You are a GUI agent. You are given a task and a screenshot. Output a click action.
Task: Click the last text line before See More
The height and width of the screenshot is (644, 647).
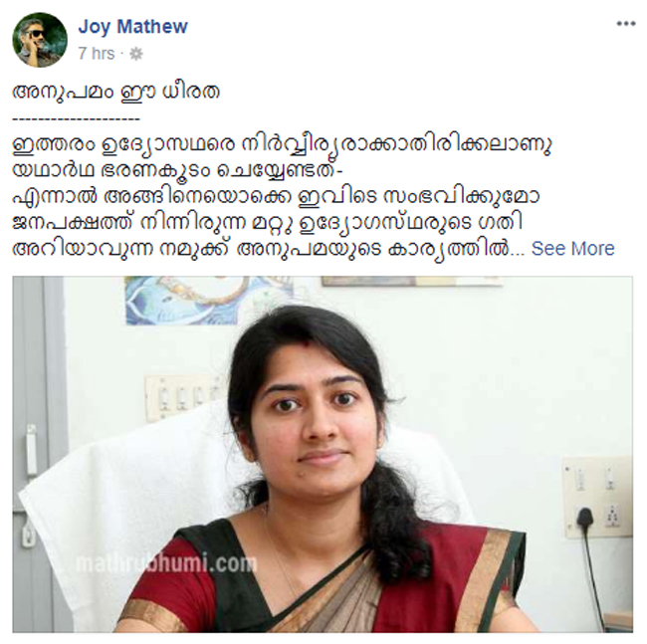coord(268,249)
